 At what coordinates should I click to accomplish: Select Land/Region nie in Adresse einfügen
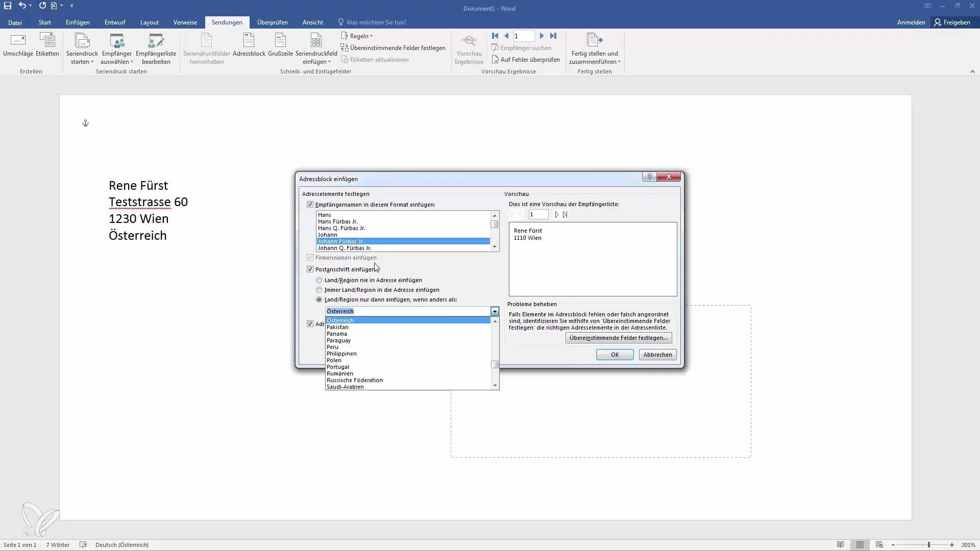[319, 280]
